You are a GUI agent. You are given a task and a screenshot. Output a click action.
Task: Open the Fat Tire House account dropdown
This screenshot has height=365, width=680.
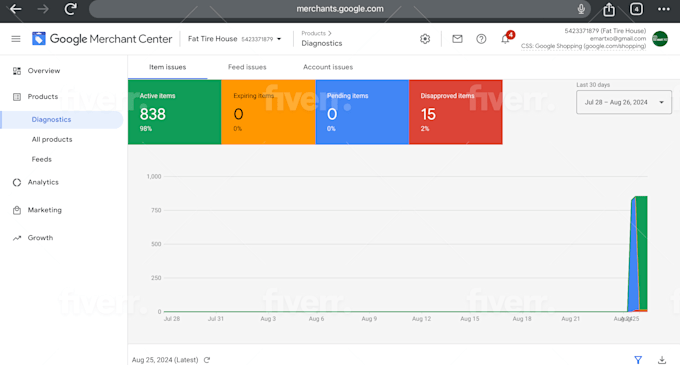point(235,39)
